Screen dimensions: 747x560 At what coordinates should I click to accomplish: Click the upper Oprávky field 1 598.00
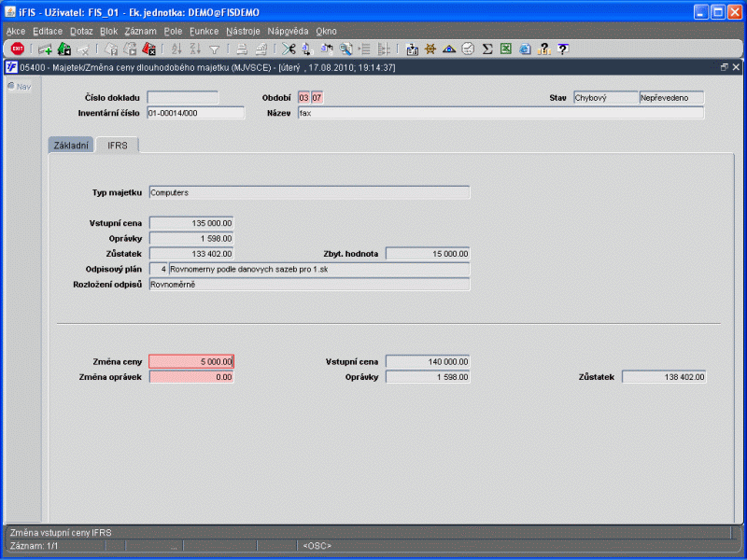(x=191, y=238)
